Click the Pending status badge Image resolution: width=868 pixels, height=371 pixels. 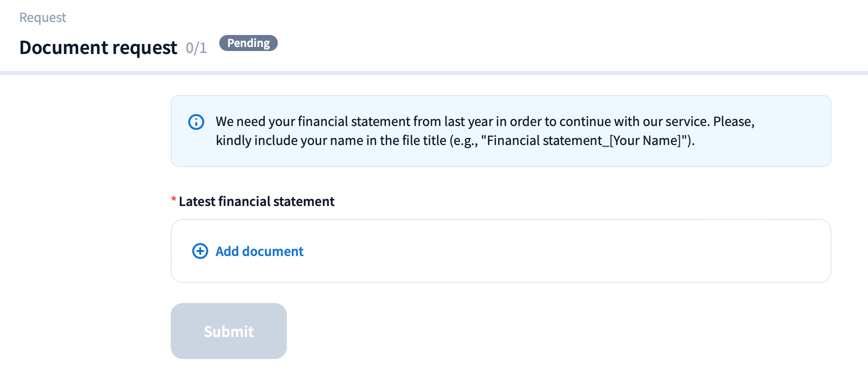(x=248, y=43)
